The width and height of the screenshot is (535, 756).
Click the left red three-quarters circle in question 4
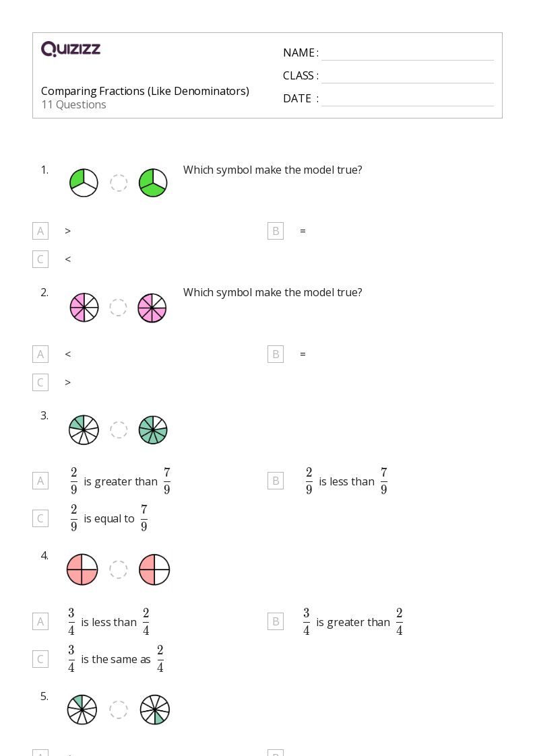click(x=82, y=570)
